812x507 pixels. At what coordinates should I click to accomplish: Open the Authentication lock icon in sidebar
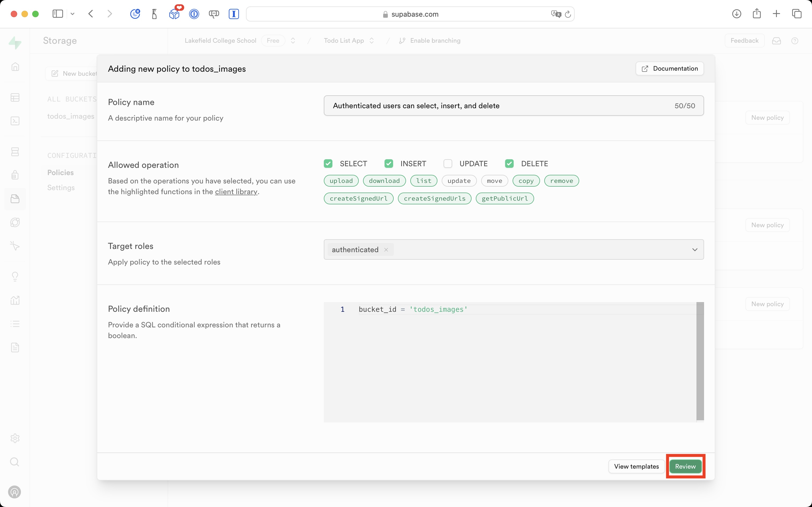[15, 175]
